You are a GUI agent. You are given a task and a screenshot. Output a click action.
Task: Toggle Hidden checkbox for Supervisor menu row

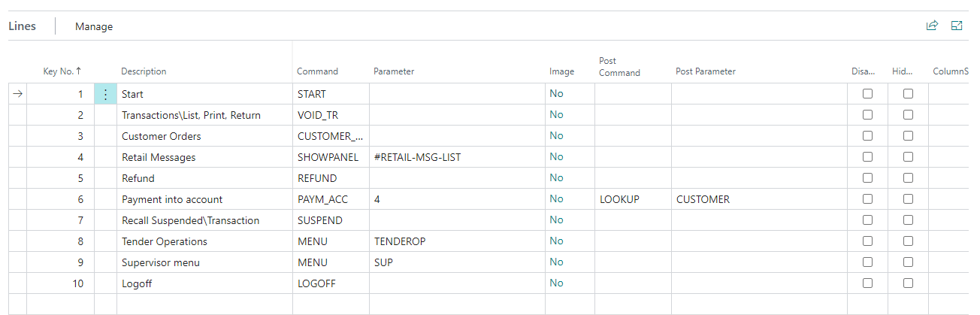[x=909, y=262]
